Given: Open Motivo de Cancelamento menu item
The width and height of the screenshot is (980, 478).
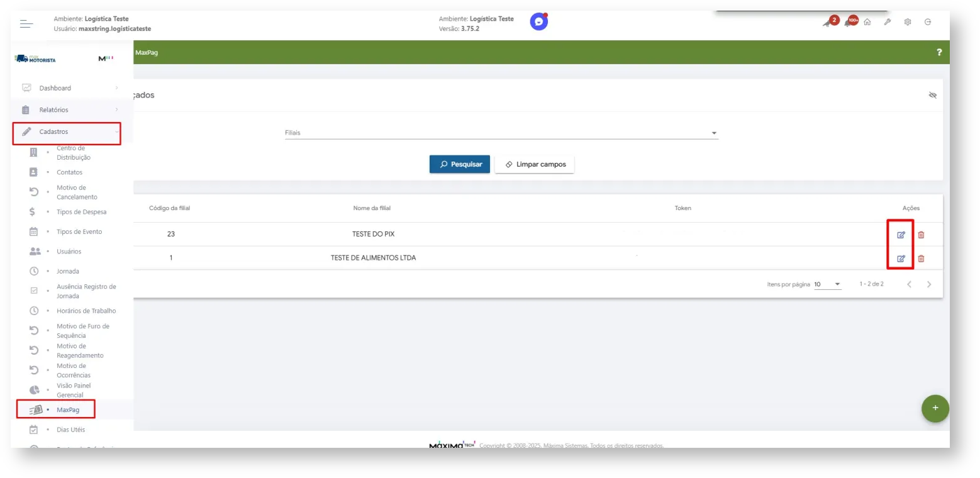Looking at the screenshot, I should pos(77,192).
